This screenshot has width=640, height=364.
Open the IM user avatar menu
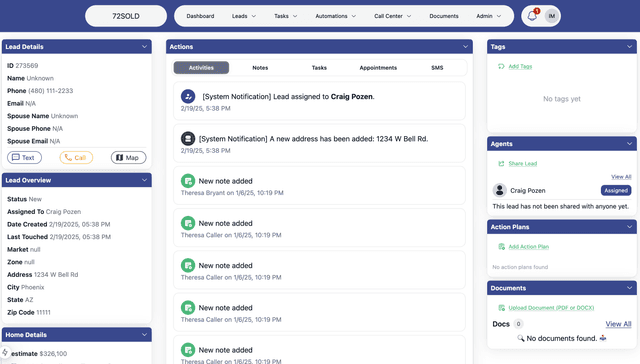click(x=552, y=16)
